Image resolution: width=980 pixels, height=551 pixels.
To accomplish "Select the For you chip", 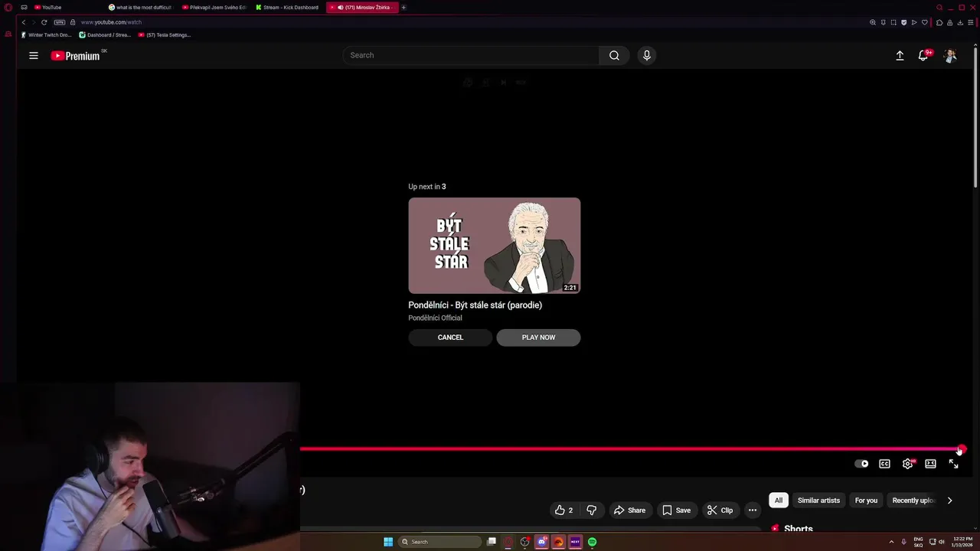I will [866, 500].
